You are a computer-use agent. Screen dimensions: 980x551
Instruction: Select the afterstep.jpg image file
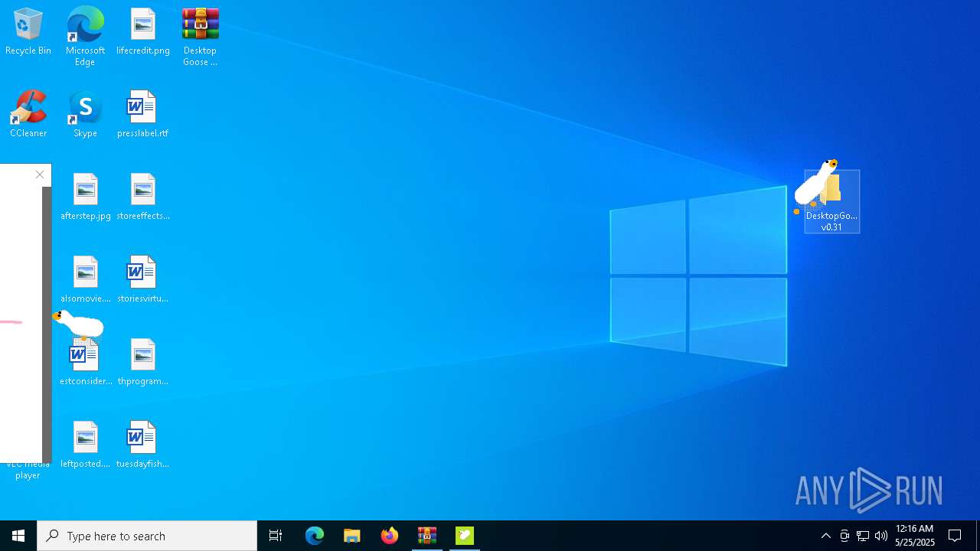pyautogui.click(x=85, y=197)
